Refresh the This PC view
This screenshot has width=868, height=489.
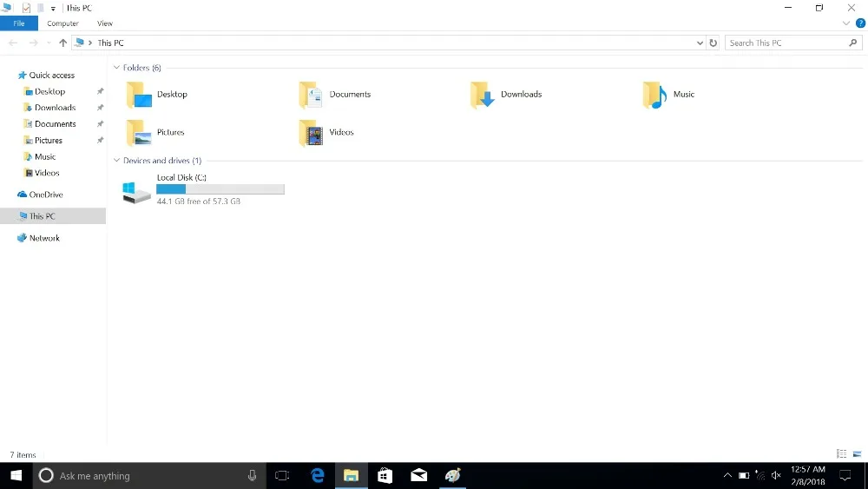tap(713, 43)
